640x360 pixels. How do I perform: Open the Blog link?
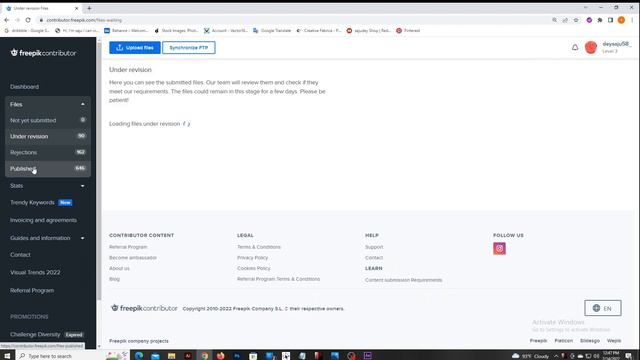click(114, 279)
